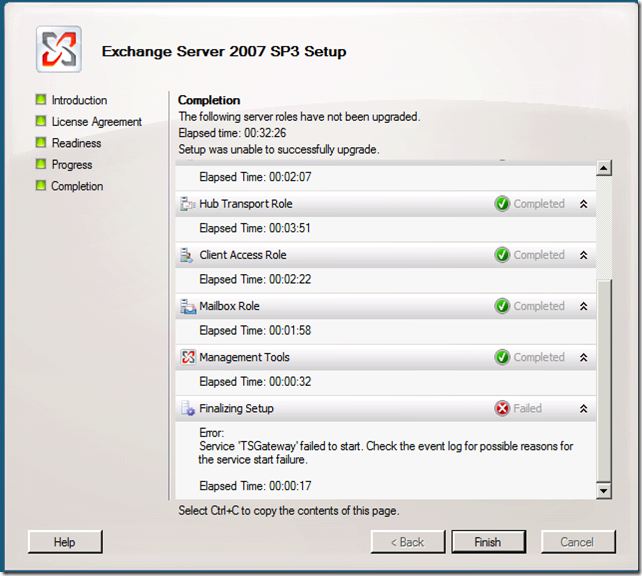
Task: Click 'Elapsed Time: 00:00:17' text
Action: pyautogui.click(x=255, y=486)
